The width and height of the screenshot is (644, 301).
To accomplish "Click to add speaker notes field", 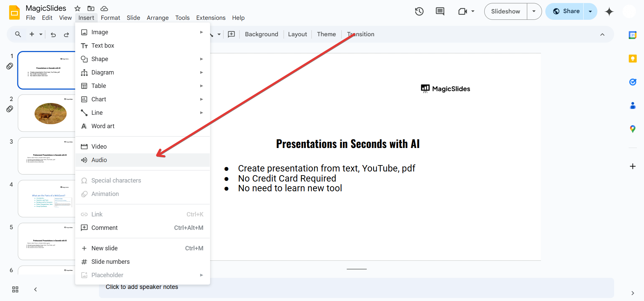I will [356, 288].
